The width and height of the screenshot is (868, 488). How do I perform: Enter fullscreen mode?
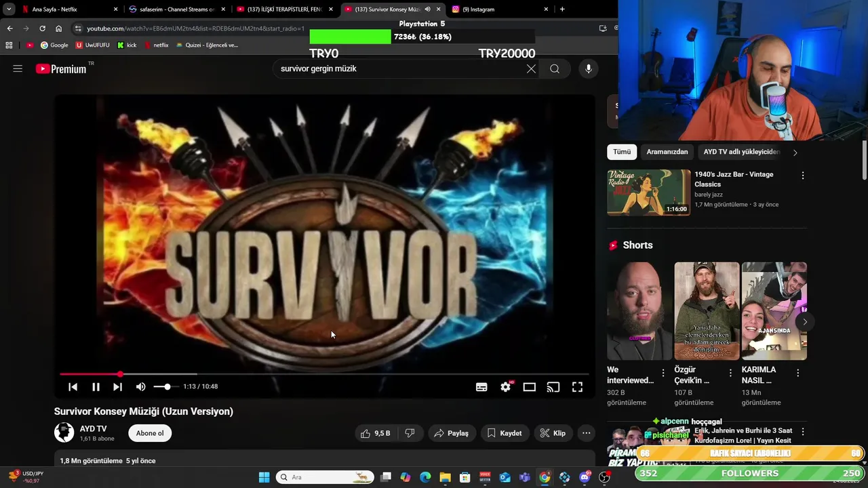click(577, 387)
